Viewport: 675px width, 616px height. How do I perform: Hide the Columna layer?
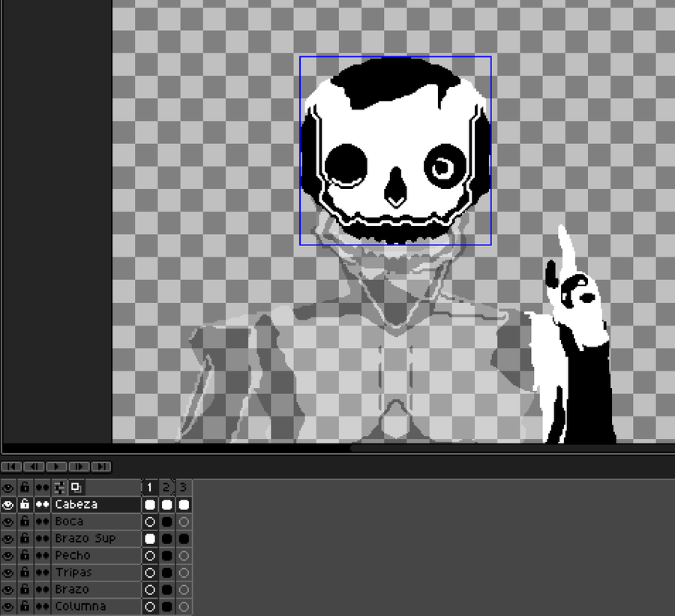pos(8,606)
